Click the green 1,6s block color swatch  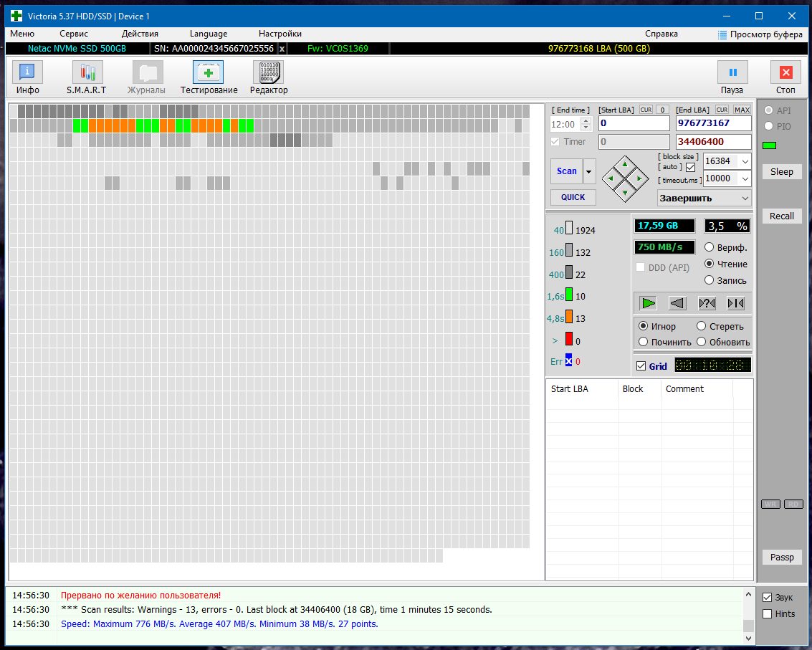[x=569, y=294]
